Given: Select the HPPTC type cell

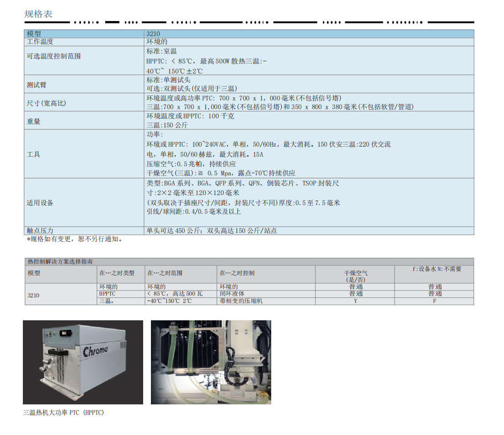Looking at the screenshot, I should 107,294.
